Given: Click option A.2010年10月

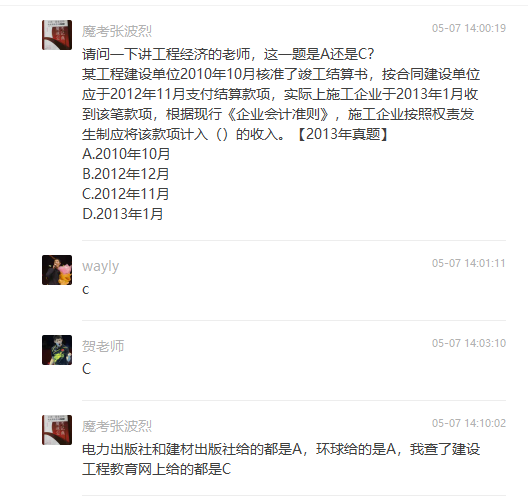Looking at the screenshot, I should 126,154.
